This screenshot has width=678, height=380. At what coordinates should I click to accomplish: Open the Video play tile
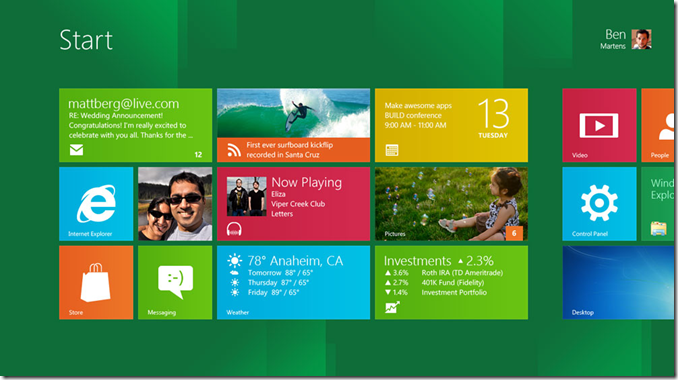599,125
